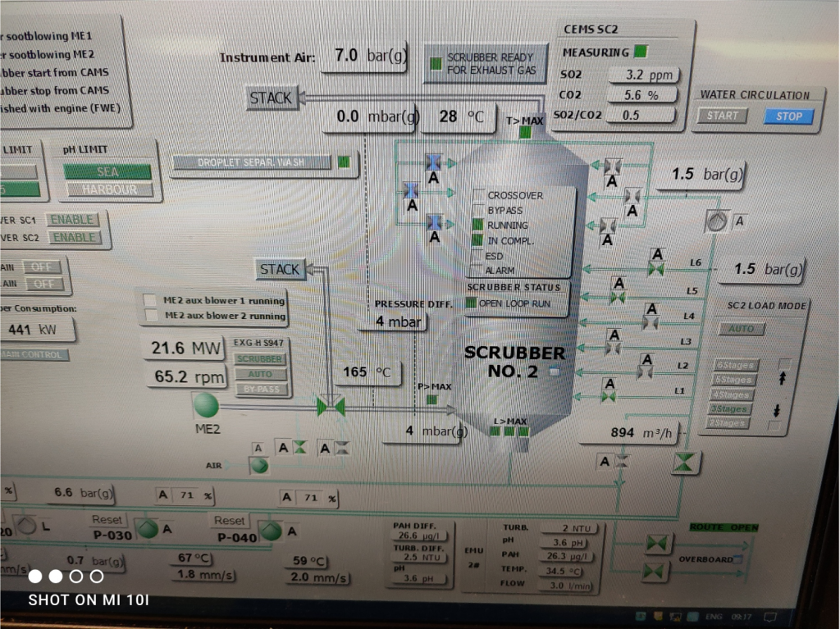This screenshot has width=840, height=629.
Task: Click the grey valve right of the AIR blower's green valve
Action: (342, 448)
